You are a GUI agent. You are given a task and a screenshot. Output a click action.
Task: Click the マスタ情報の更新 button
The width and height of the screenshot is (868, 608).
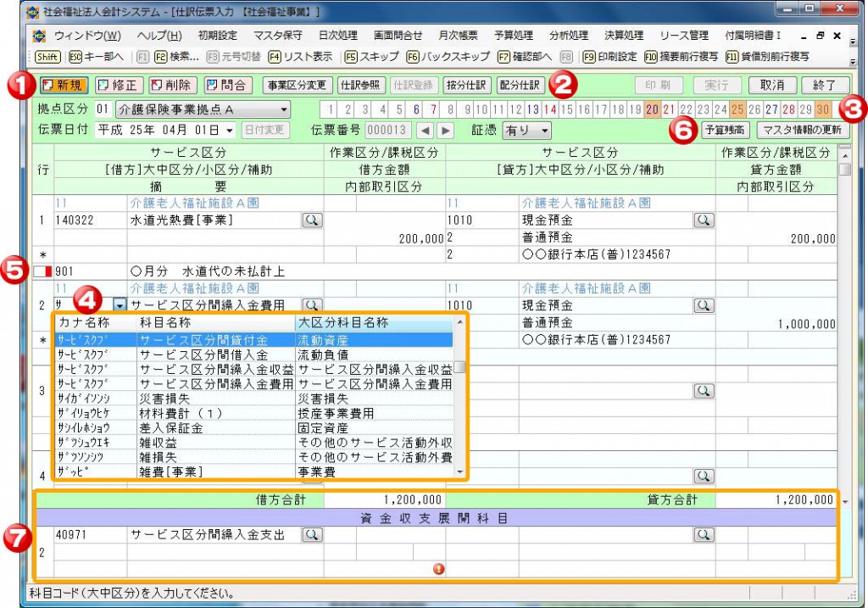[x=802, y=130]
